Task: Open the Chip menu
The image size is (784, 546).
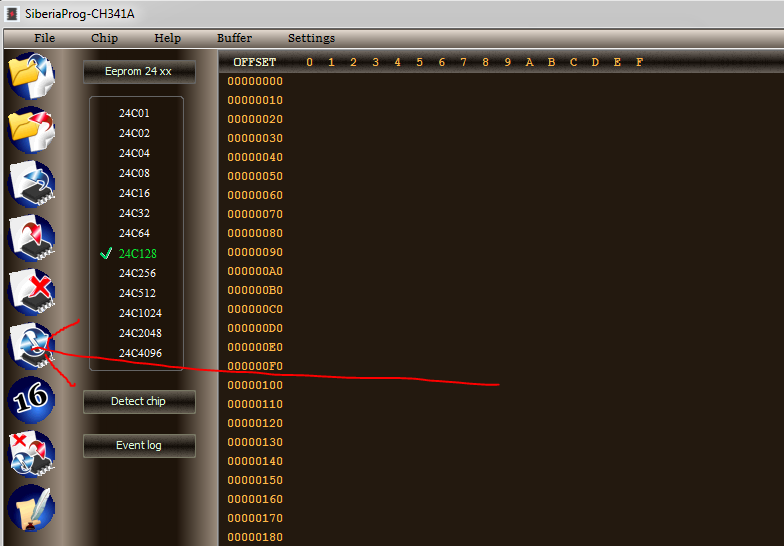Action: [104, 38]
